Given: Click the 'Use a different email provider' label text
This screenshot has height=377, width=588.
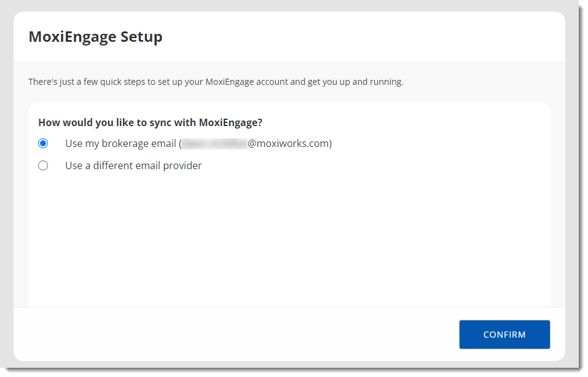Looking at the screenshot, I should pyautogui.click(x=133, y=165).
